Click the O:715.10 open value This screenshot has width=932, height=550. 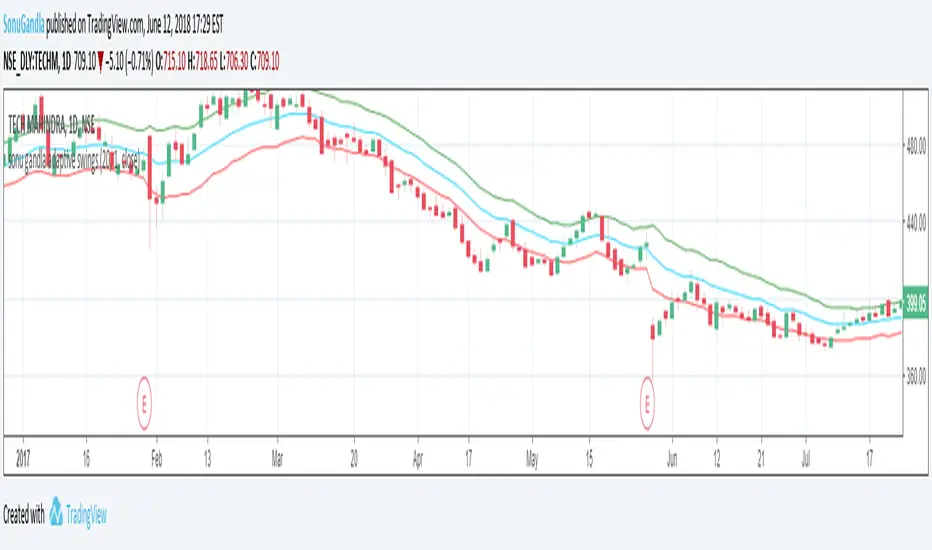171,61
